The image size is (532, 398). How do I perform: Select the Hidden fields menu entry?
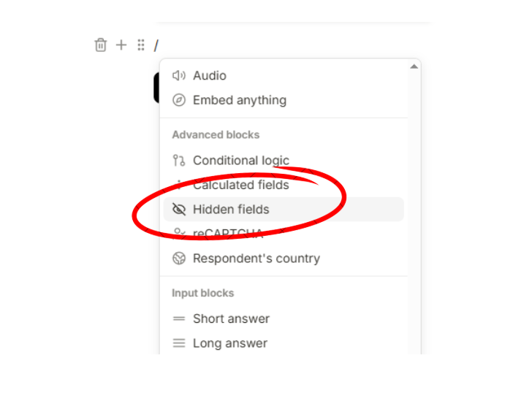tap(231, 210)
